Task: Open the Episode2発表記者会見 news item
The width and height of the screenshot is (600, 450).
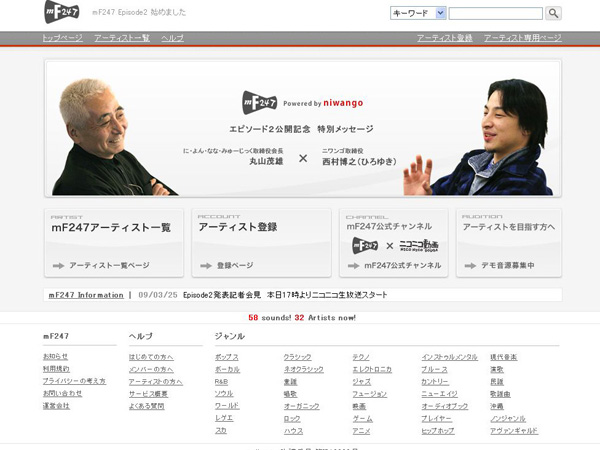Action: click(285, 295)
